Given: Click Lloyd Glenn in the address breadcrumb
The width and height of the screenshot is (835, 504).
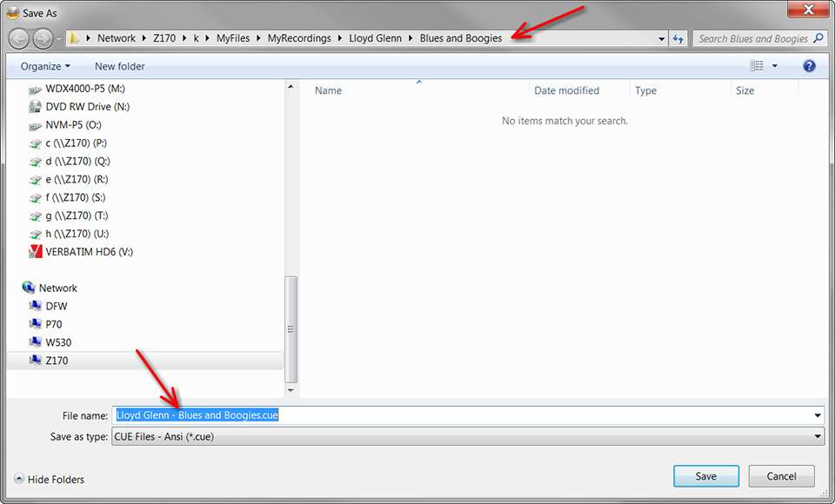Looking at the screenshot, I should [x=376, y=38].
